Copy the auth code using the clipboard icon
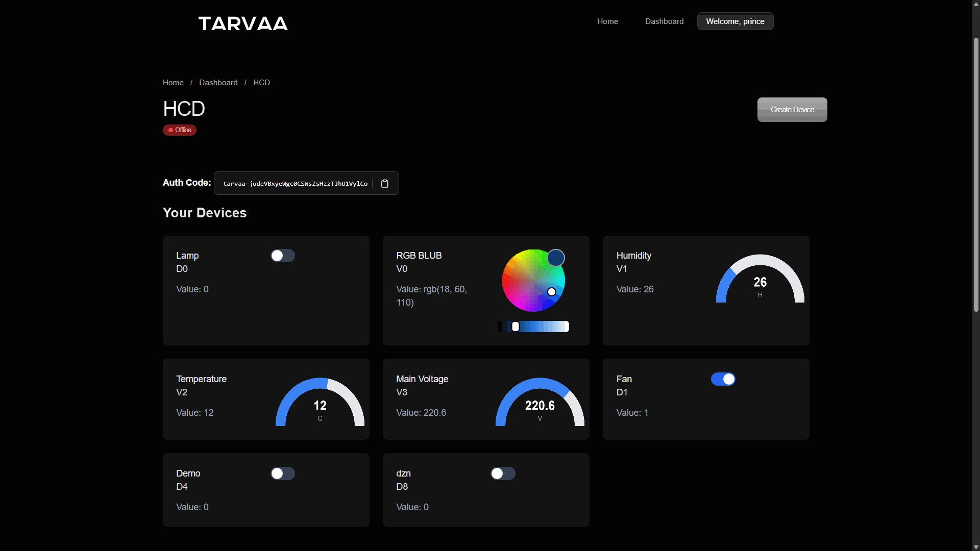The image size is (980, 551). pyautogui.click(x=385, y=183)
